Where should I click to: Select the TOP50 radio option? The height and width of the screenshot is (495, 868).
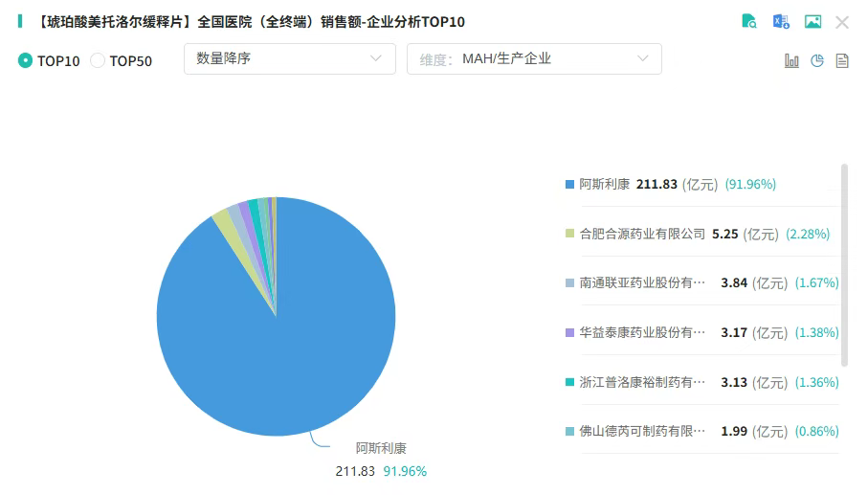tap(98, 60)
